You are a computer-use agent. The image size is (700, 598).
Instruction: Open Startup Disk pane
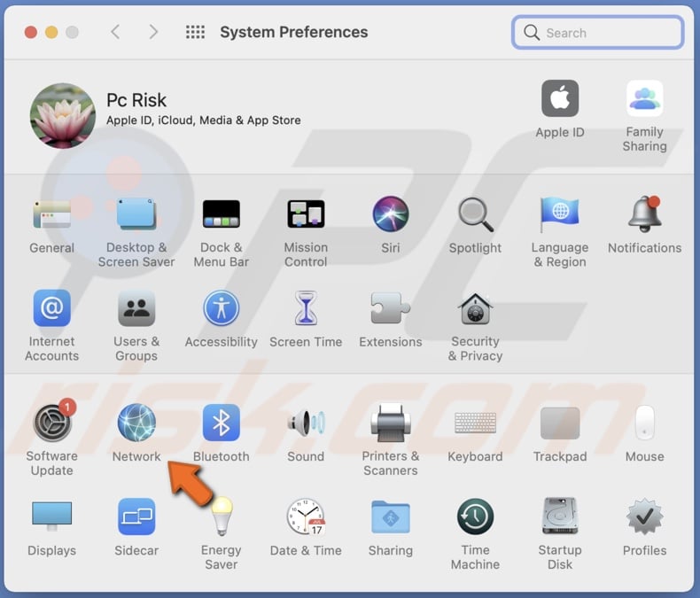click(x=560, y=517)
